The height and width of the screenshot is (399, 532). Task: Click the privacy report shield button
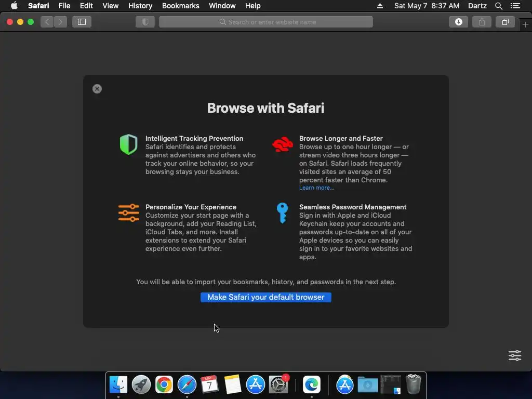[x=145, y=22]
